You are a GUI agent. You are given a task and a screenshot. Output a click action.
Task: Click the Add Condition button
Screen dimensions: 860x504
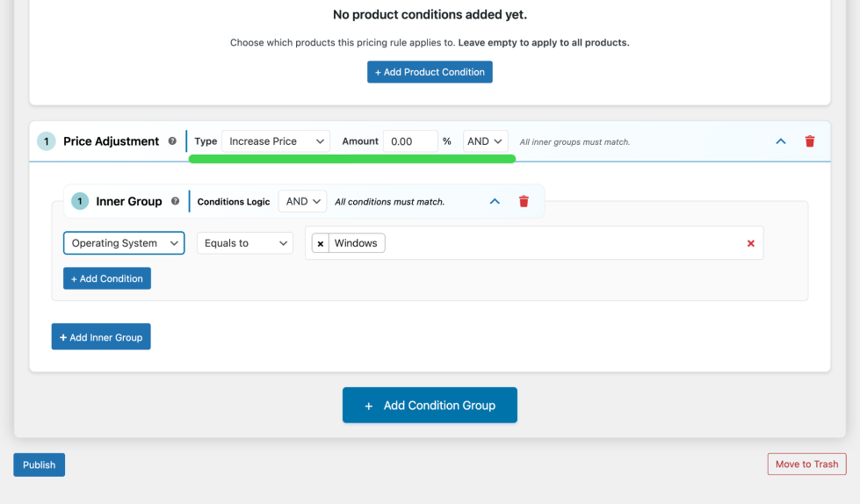(x=107, y=278)
